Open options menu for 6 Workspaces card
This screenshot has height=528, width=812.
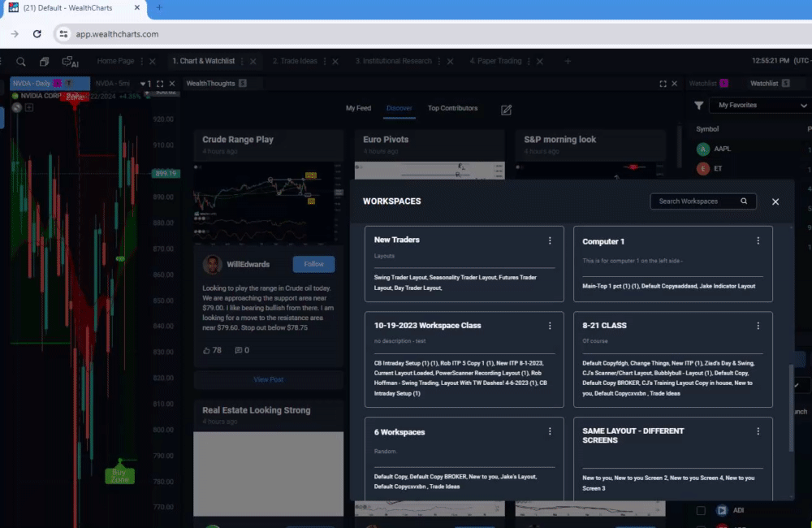550,431
